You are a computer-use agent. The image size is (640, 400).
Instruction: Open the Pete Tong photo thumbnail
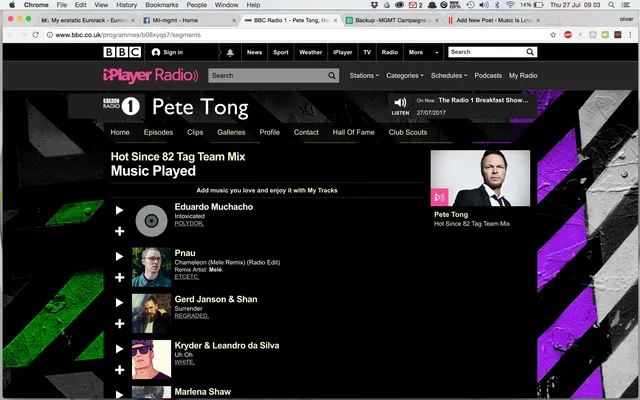tap(480, 178)
